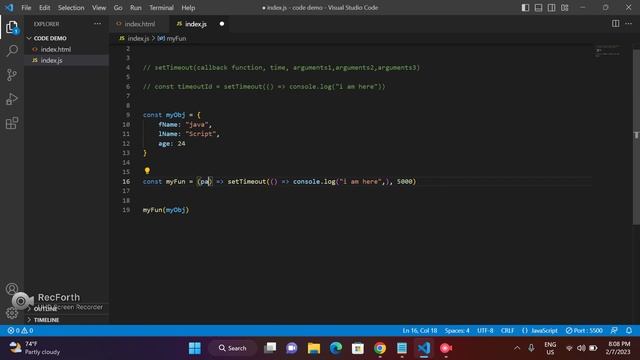This screenshot has height=360, width=640.
Task: Open editor More Actions ellipsis
Action: (629, 24)
